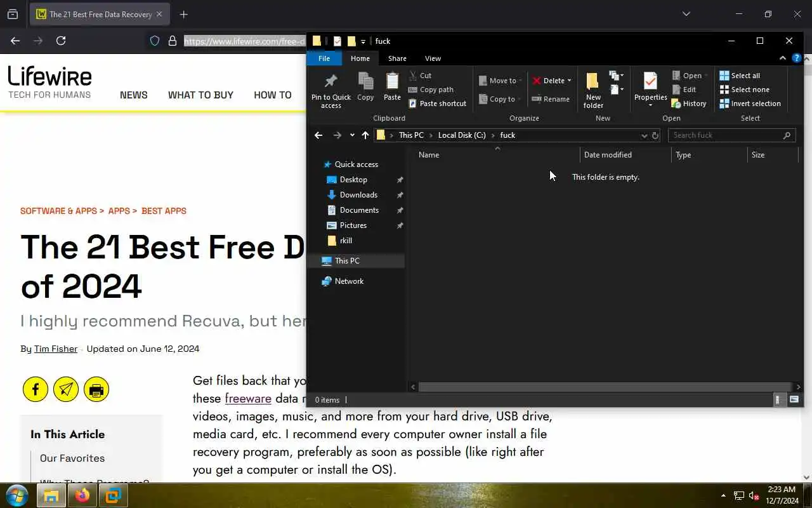This screenshot has width=812, height=508.
Task: Click Invert selection in the ribbon
Action: 750,104
